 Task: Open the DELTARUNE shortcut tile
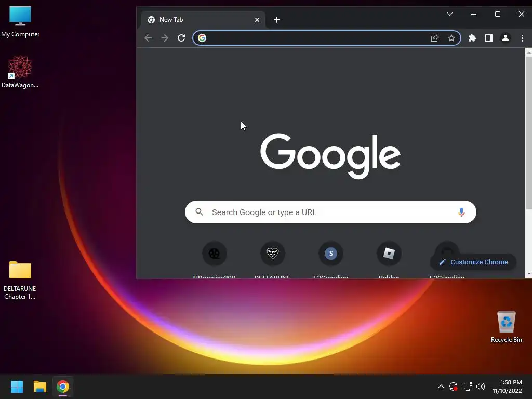[272, 260]
